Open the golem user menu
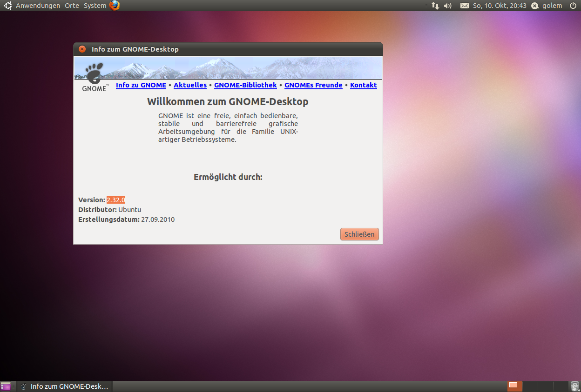 (x=552, y=6)
